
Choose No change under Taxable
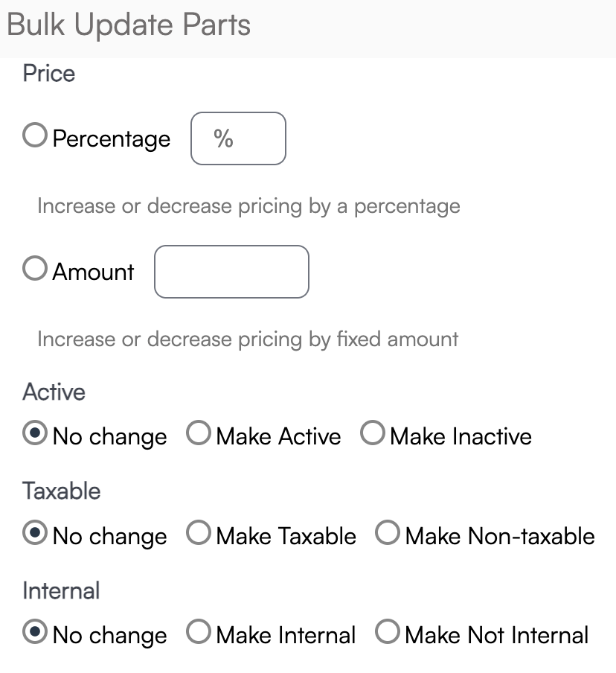coord(35,533)
